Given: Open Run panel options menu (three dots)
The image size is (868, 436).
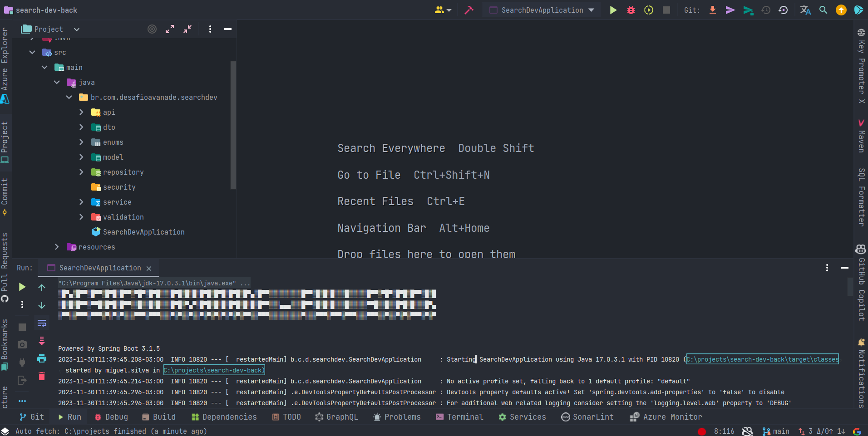Looking at the screenshot, I should click(x=827, y=268).
